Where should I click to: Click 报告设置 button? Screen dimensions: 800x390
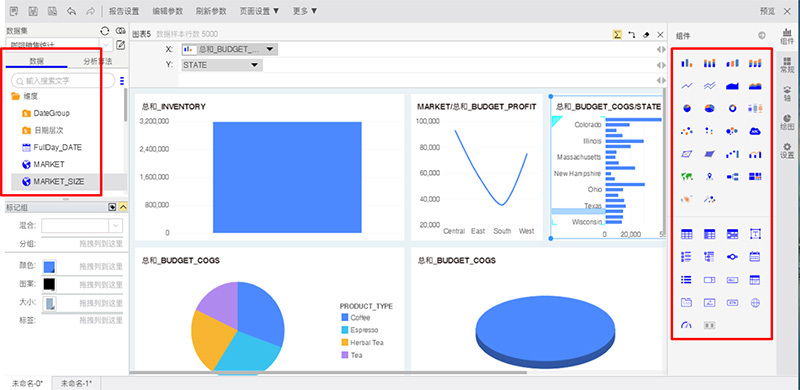click(124, 11)
